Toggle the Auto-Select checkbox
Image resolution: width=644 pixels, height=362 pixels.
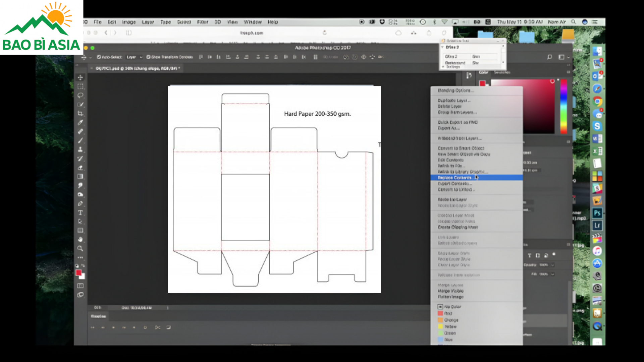(99, 57)
